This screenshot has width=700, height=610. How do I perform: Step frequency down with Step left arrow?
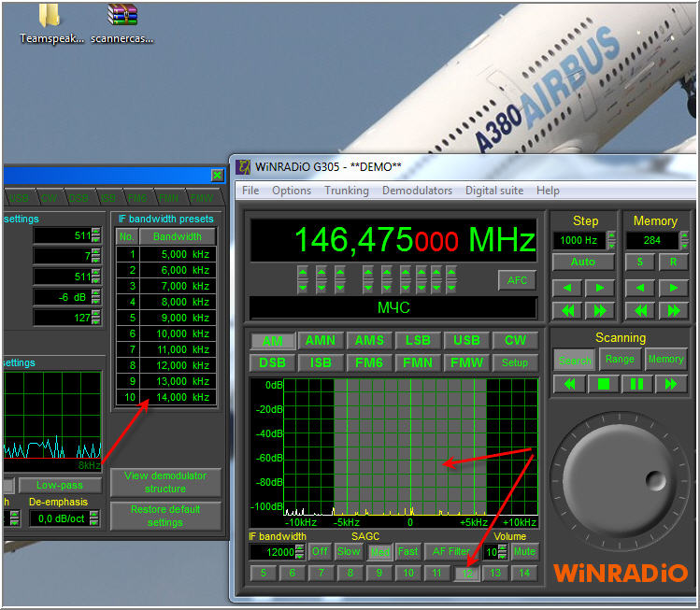point(567,288)
